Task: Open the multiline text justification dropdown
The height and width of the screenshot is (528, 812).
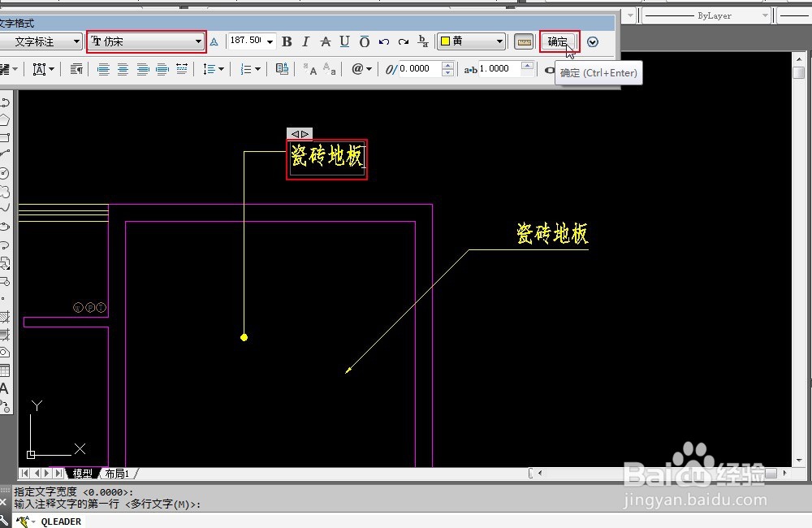Action: click(x=44, y=69)
